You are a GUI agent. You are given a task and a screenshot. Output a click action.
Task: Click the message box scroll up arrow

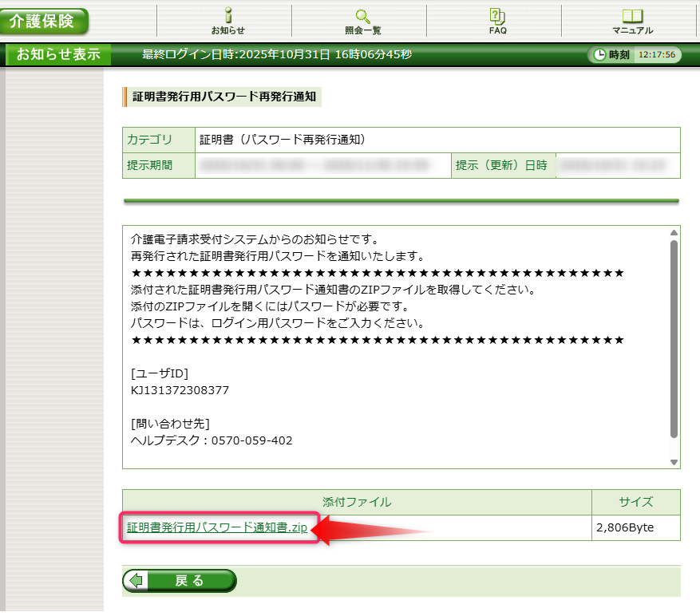pos(674,234)
